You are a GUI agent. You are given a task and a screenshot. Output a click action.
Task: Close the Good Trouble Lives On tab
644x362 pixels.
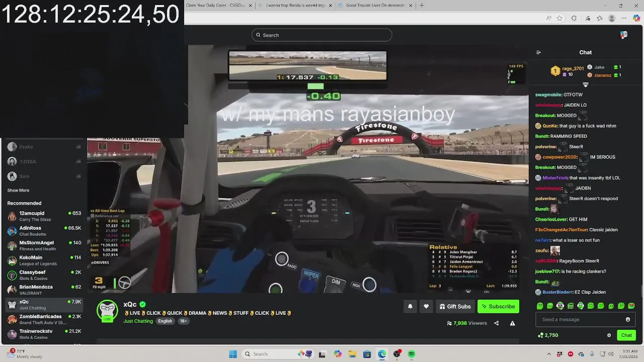click(411, 5)
